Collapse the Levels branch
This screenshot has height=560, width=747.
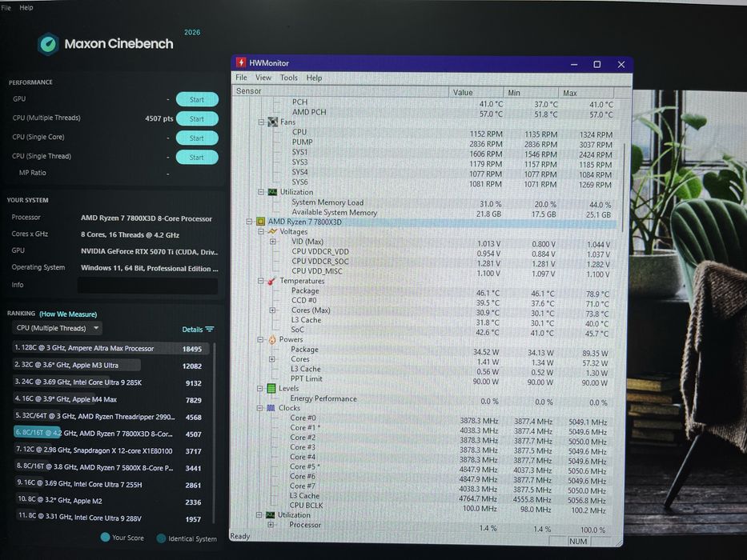(259, 389)
